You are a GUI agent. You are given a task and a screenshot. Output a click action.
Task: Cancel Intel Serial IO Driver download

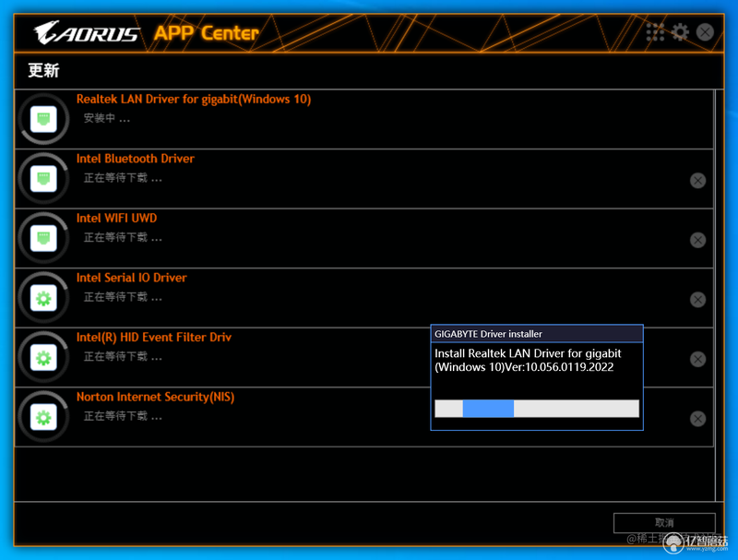[x=697, y=300]
